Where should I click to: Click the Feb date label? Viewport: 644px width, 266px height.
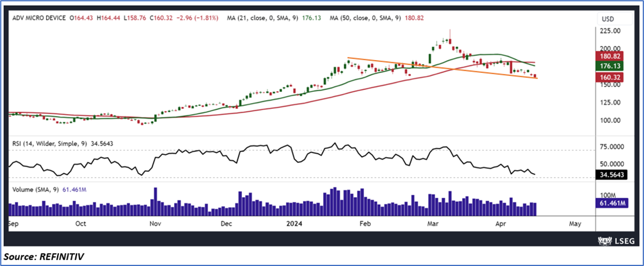coord(365,224)
